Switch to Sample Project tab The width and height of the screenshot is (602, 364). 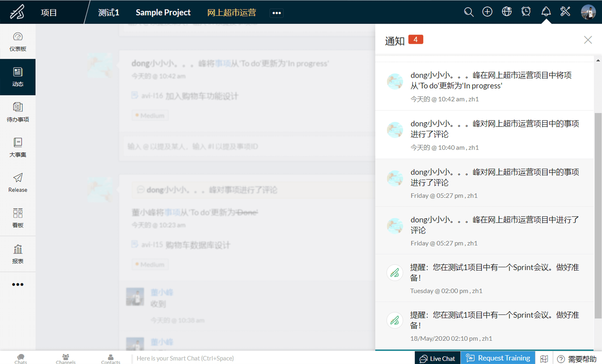(163, 12)
